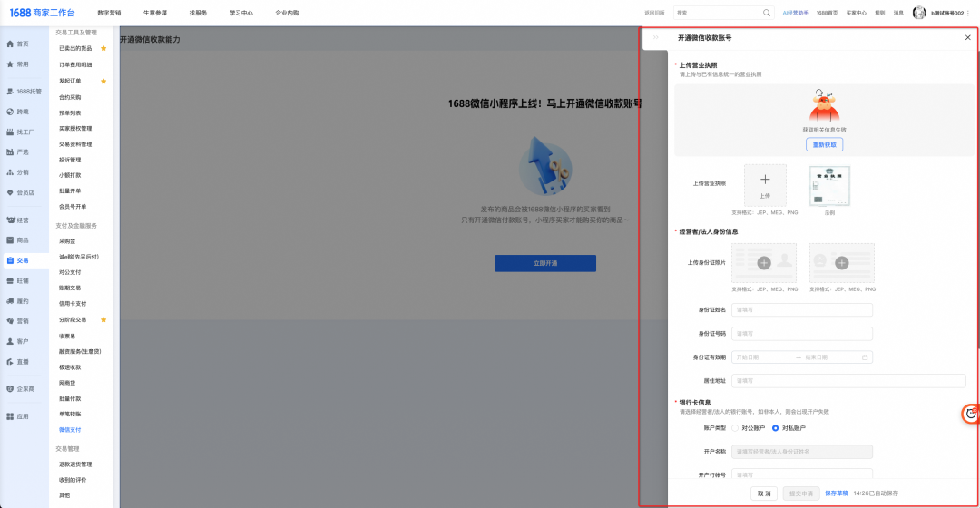Click the user avatar in top bar
The image size is (980, 508).
[x=918, y=13]
